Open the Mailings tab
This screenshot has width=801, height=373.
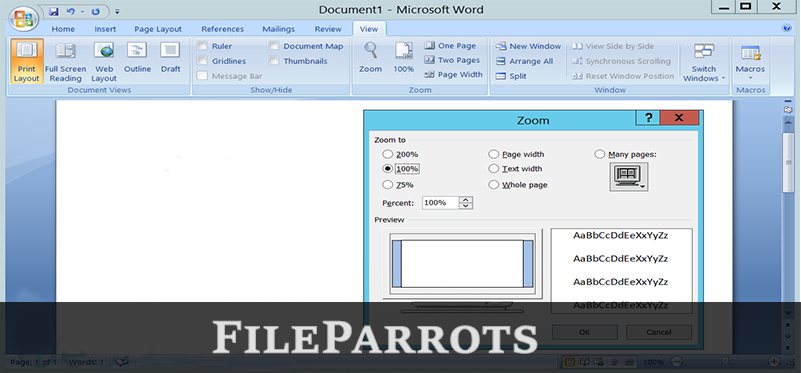pos(279,29)
